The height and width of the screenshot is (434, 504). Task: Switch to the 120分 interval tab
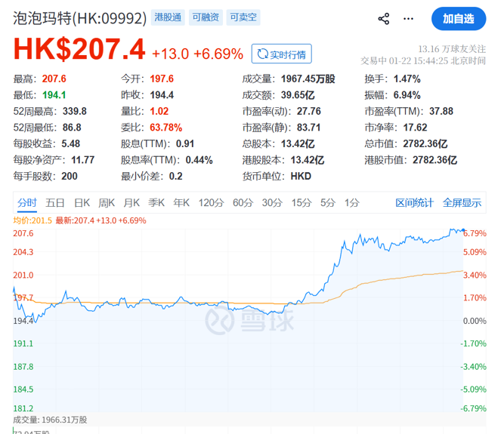[211, 202]
